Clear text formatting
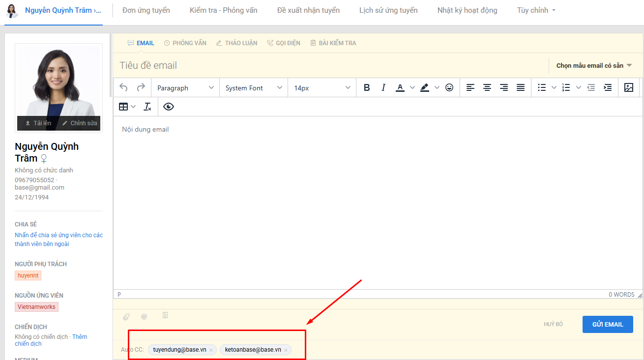This screenshot has height=360, width=644. pos(147,107)
